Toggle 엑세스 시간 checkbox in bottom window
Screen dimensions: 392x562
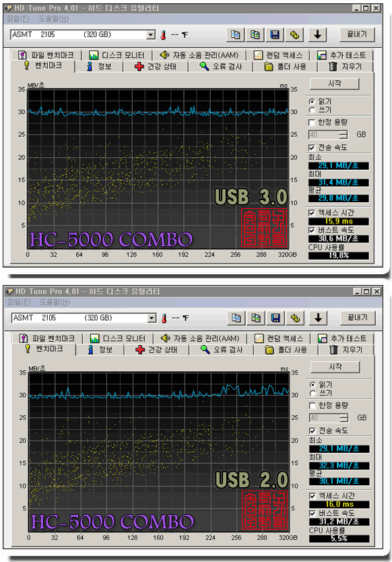[312, 496]
